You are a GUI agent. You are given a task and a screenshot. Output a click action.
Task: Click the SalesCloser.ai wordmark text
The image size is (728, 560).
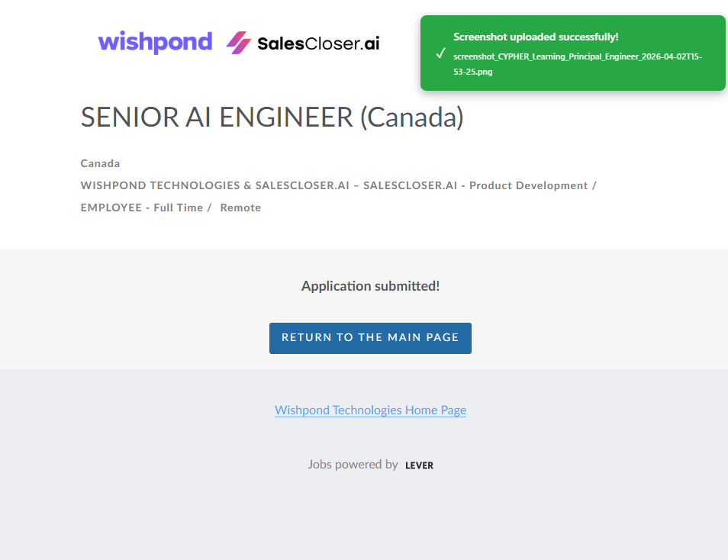coord(318,43)
